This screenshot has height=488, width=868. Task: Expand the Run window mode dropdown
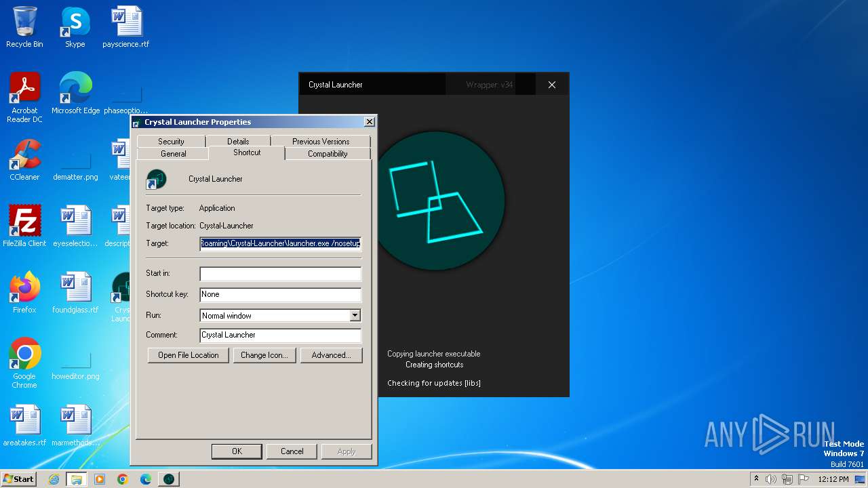click(x=355, y=315)
